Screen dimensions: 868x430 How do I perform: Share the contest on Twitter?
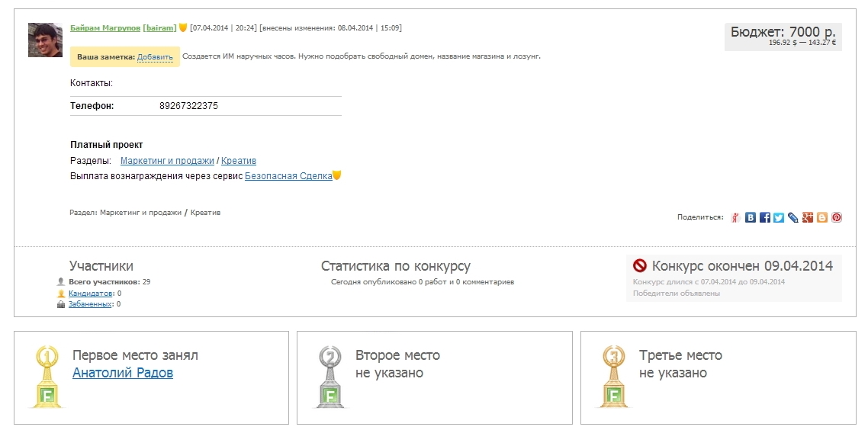point(779,217)
